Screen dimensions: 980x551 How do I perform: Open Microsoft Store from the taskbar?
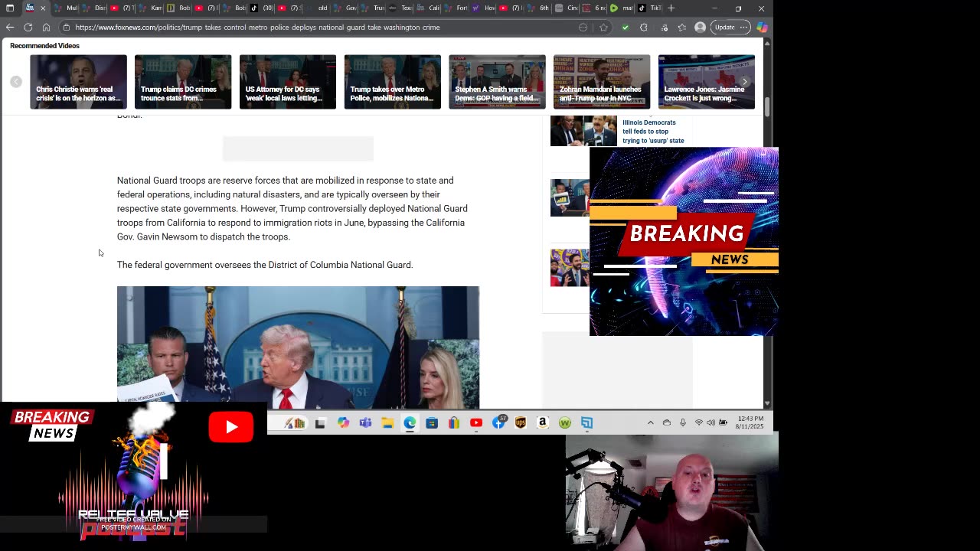[432, 422]
